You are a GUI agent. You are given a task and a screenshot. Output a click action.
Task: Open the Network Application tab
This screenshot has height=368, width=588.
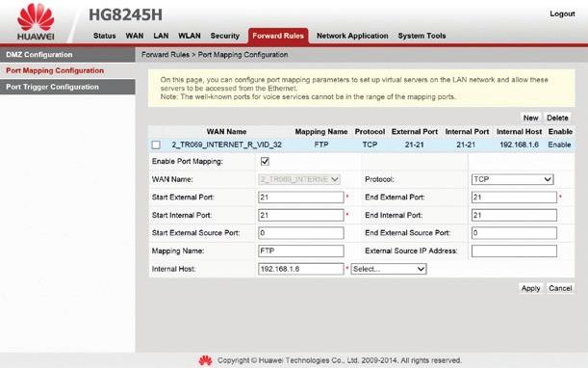pos(352,36)
